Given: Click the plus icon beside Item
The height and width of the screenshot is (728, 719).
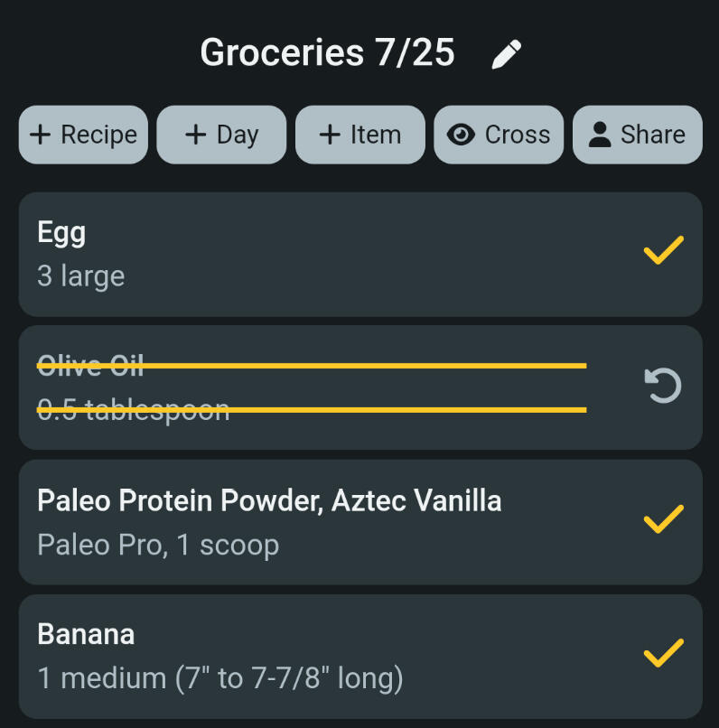Looking at the screenshot, I should (330, 135).
